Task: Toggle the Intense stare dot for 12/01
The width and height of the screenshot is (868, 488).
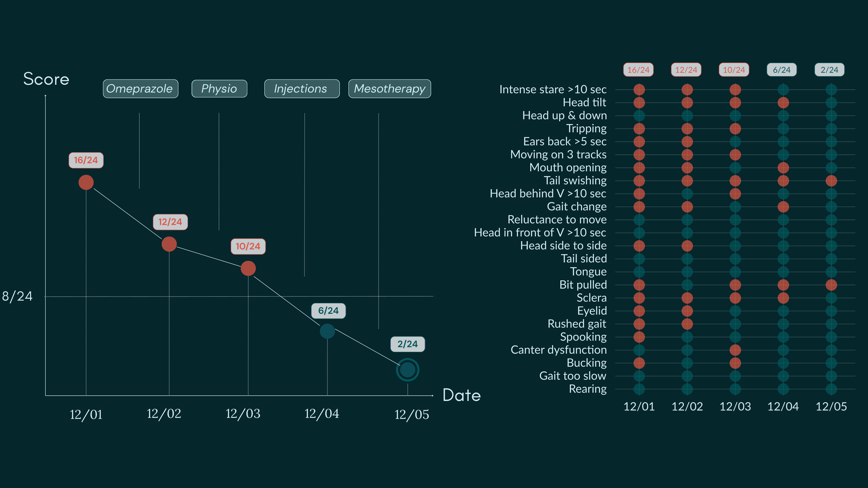Action: point(639,90)
